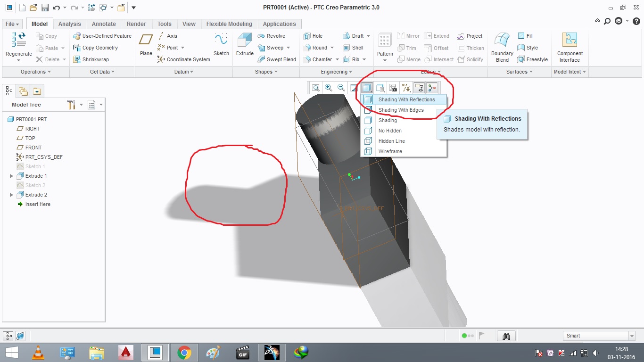
Task: Switch to the Folder Browser panel tab
Action: pyautogui.click(x=23, y=91)
